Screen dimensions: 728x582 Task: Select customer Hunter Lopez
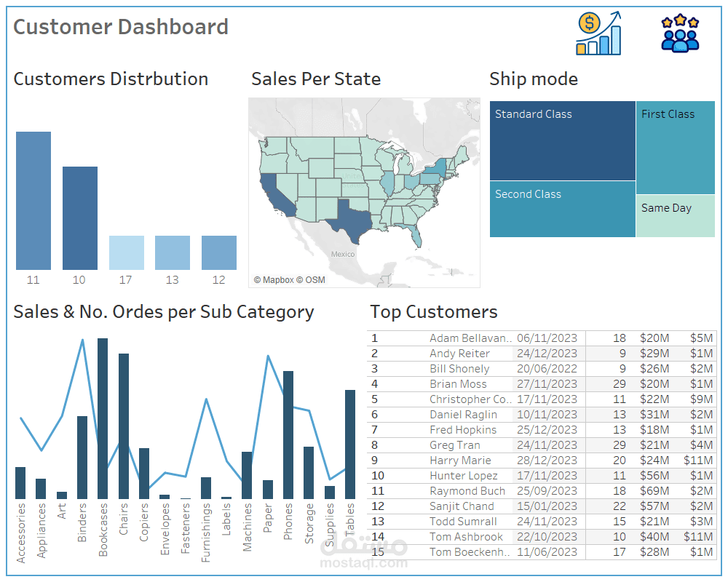coord(463,476)
